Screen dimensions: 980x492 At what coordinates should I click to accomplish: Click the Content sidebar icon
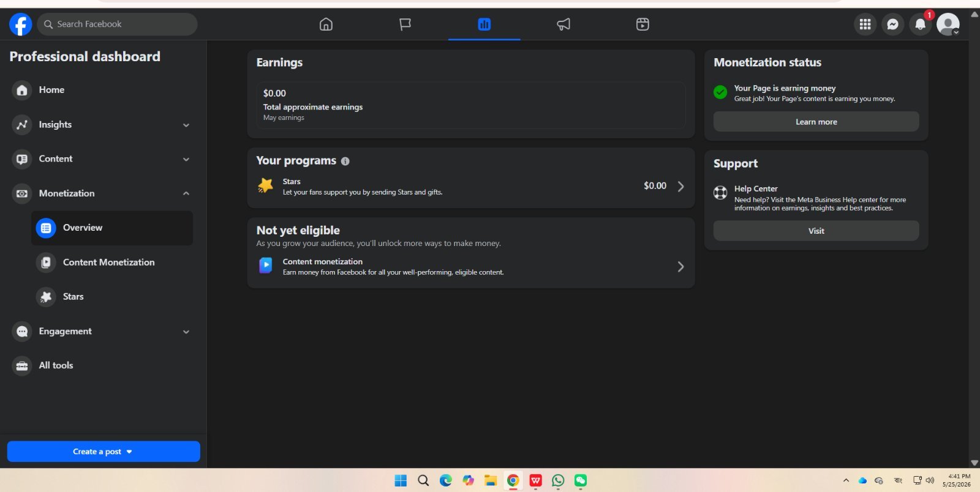coord(22,159)
